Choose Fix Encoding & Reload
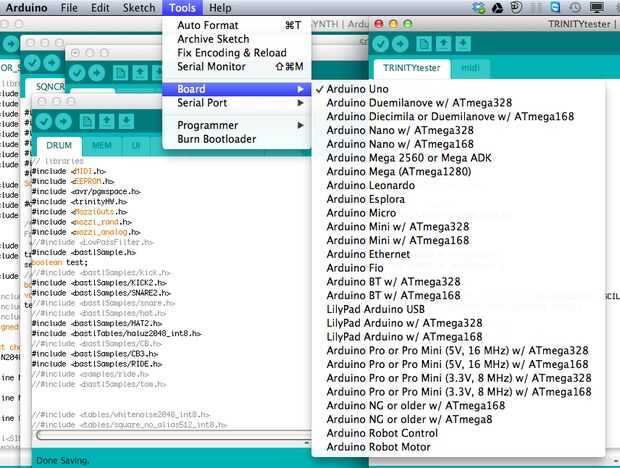This screenshot has height=468, width=620. click(x=237, y=53)
